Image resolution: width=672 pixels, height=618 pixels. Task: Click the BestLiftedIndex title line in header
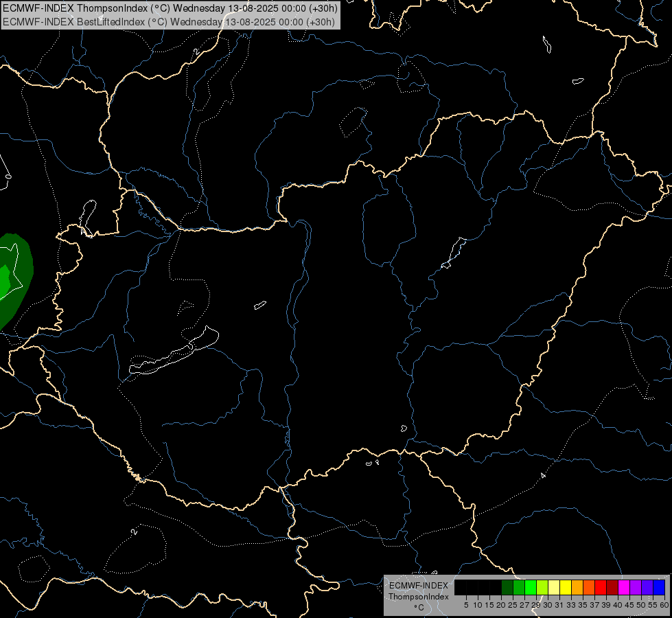point(168,22)
